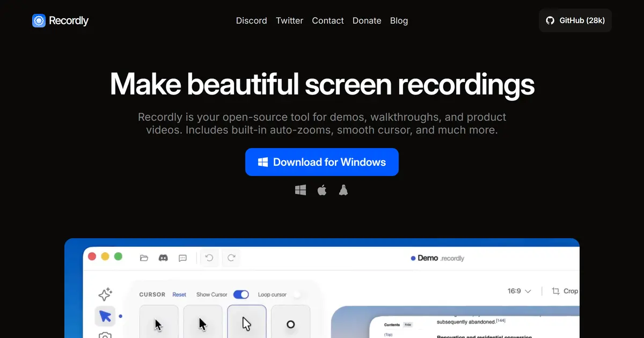
Task: Click the feedback chat bubble icon
Action: [x=182, y=258]
